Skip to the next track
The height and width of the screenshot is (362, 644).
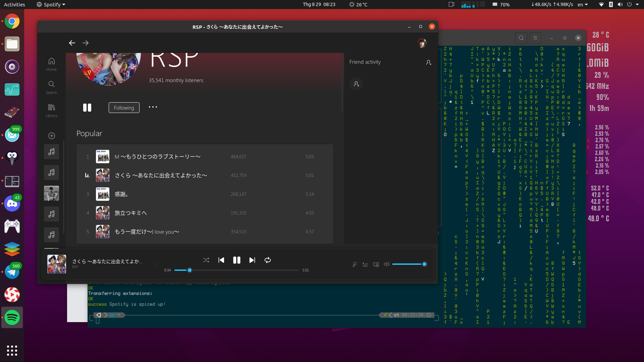point(252,260)
